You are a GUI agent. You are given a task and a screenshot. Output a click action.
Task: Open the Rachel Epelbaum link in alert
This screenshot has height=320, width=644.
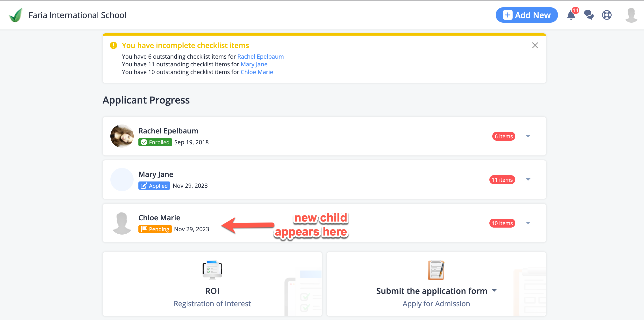click(x=260, y=57)
